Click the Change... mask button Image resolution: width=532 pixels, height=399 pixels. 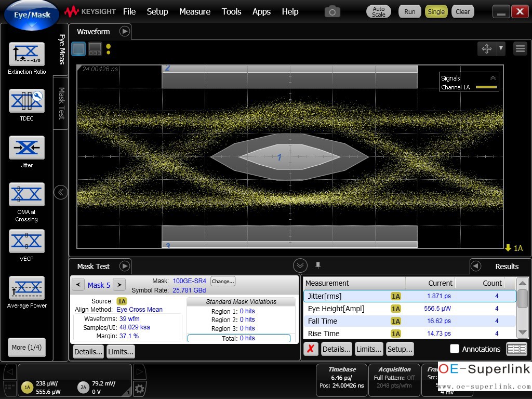(x=222, y=281)
